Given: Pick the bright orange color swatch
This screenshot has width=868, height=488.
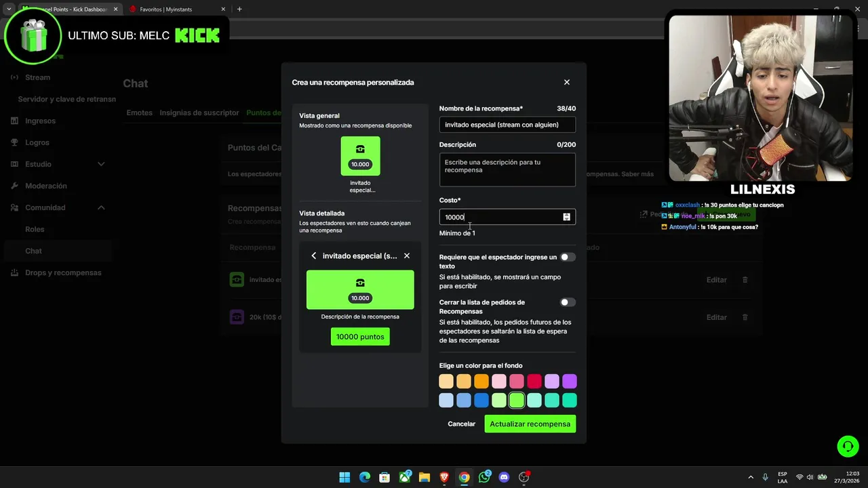Looking at the screenshot, I should point(481,382).
